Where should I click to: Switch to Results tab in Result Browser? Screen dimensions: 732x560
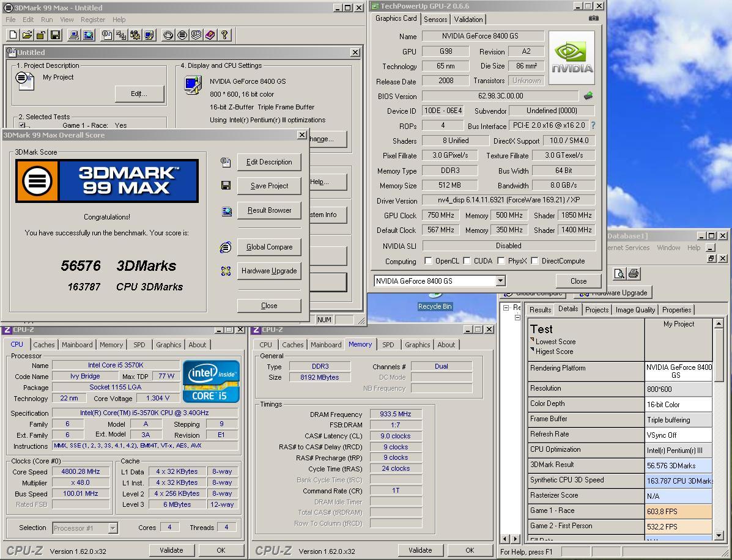click(540, 309)
